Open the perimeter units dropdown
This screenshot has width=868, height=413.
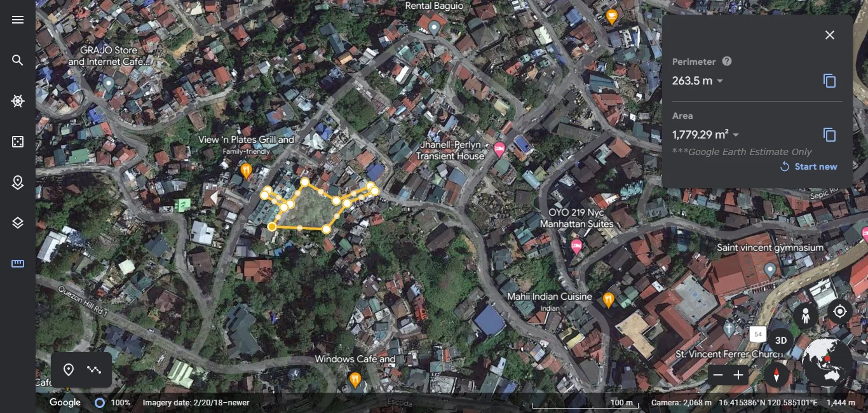click(719, 81)
